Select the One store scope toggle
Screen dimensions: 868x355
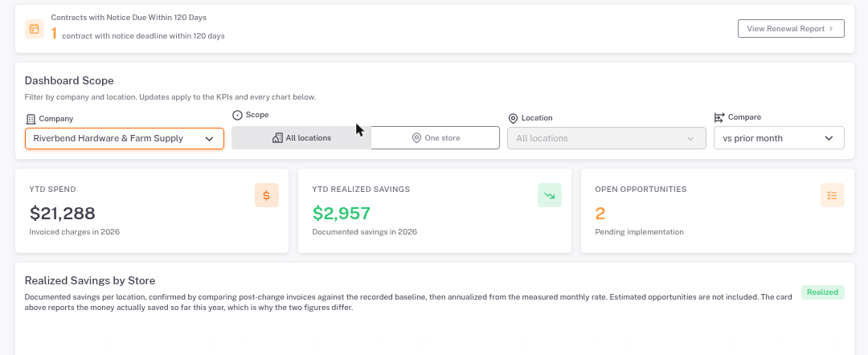(x=435, y=137)
